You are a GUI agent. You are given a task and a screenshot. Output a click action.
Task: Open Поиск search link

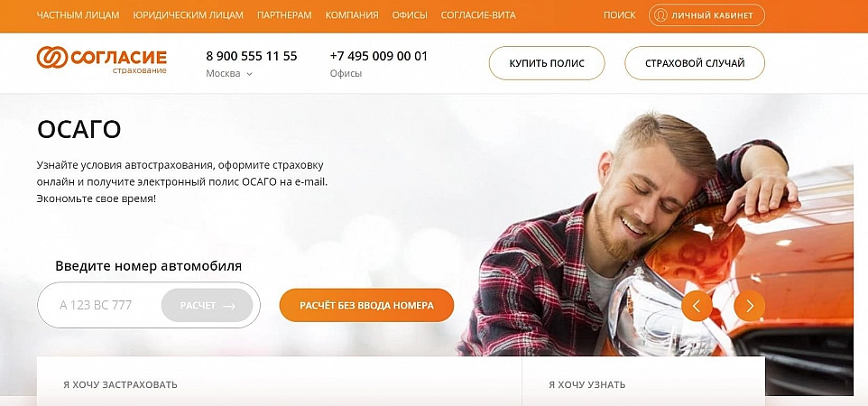click(620, 15)
